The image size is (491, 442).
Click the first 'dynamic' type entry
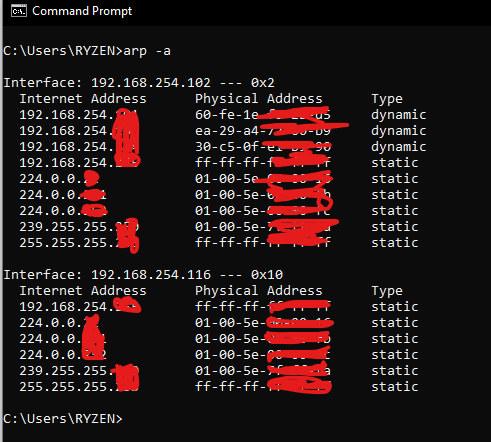[399, 115]
